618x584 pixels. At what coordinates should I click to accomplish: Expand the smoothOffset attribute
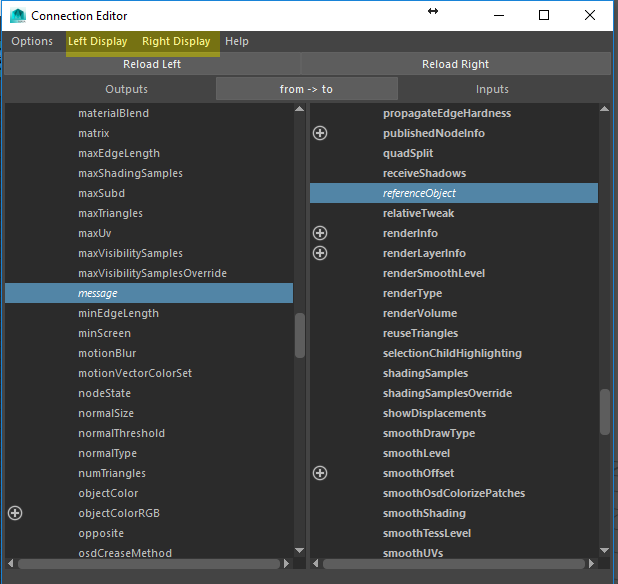tap(320, 473)
